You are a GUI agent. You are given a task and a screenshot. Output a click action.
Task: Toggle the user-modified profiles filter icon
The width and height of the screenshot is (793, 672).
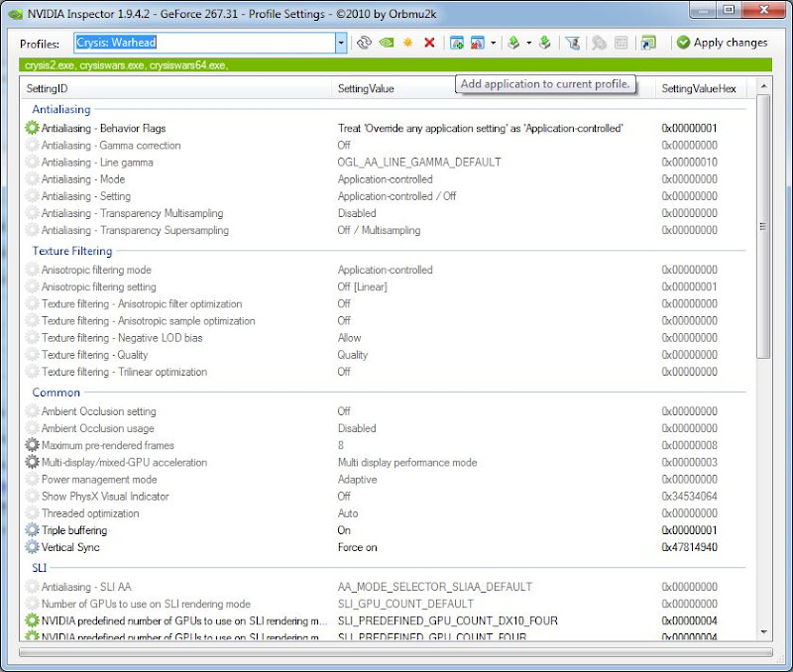point(573,43)
